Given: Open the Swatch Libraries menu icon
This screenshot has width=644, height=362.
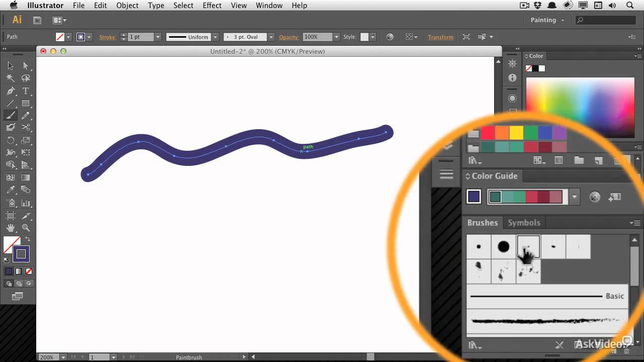Looking at the screenshot, I should [x=475, y=160].
